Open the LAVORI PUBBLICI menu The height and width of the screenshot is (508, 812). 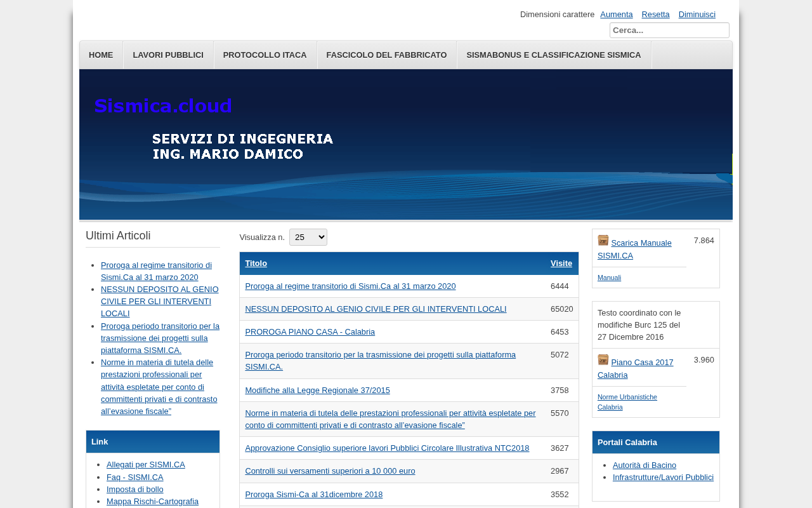pos(168,55)
